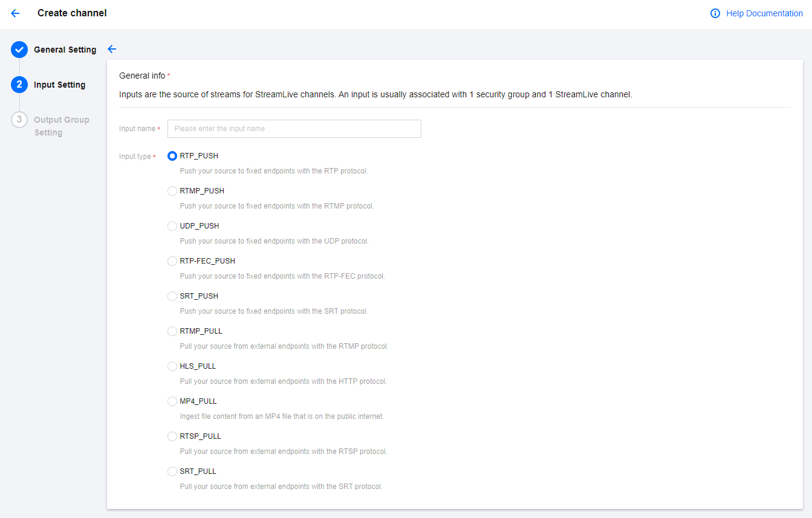Open the Output Group Setting step

(x=61, y=126)
